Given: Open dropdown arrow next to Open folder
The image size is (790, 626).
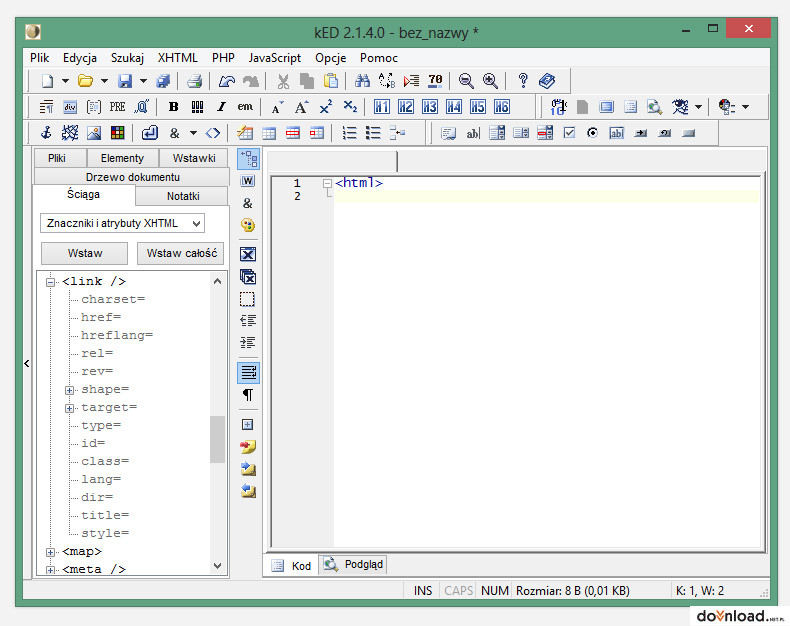Looking at the screenshot, I should coord(104,81).
